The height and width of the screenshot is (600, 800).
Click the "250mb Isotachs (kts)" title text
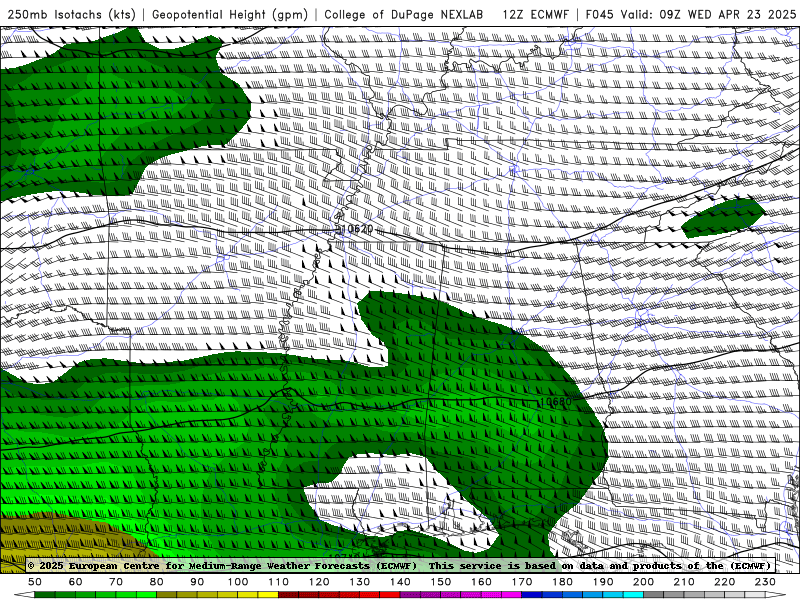[72, 14]
